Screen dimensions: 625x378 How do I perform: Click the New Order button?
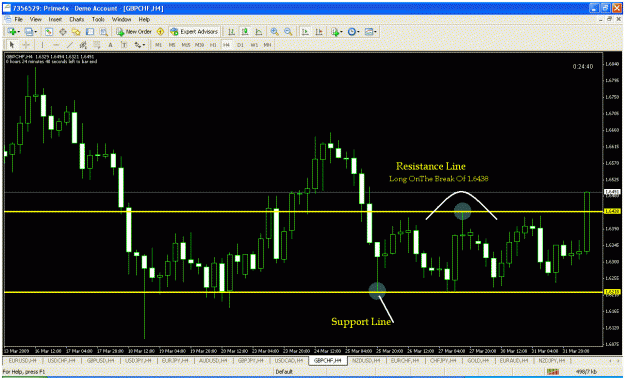click(x=134, y=32)
